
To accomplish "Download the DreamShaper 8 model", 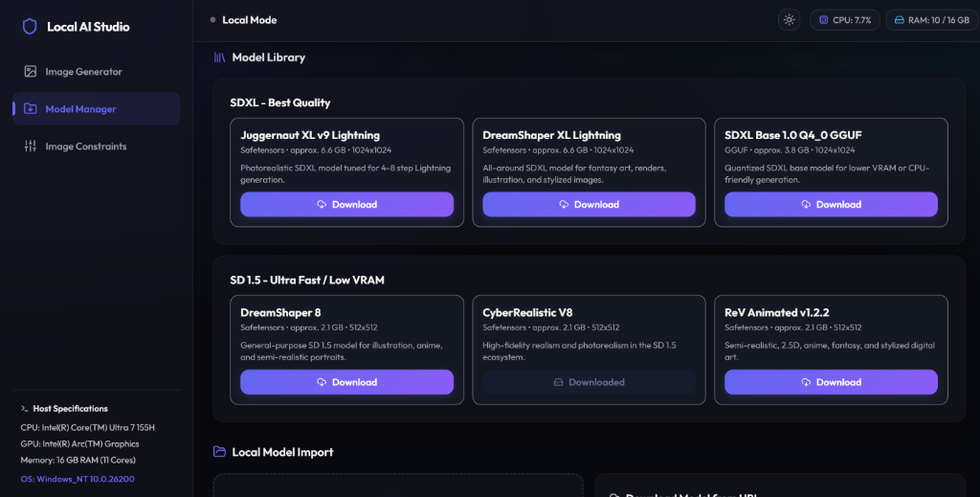I will click(x=346, y=382).
